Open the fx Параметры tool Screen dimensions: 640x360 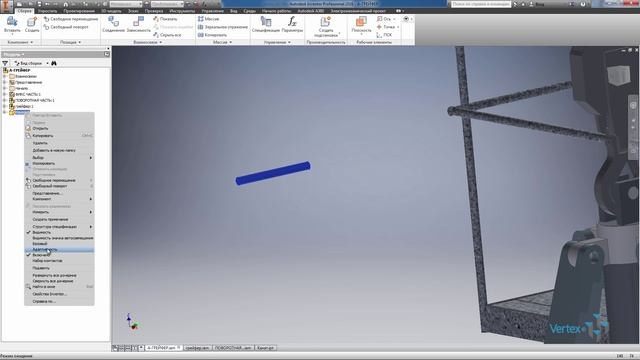(292, 24)
